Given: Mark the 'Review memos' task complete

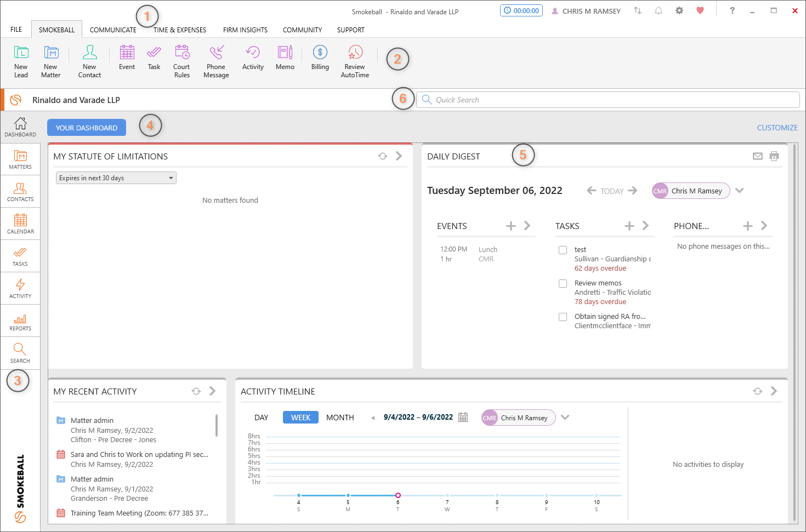Looking at the screenshot, I should click(563, 283).
